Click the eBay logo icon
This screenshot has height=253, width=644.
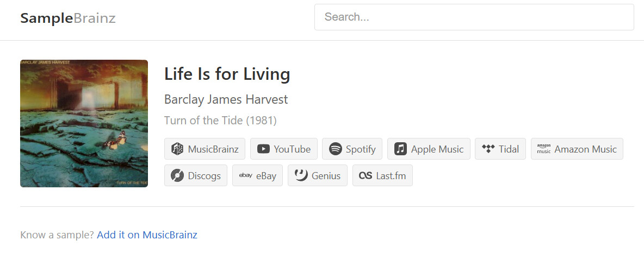point(245,176)
